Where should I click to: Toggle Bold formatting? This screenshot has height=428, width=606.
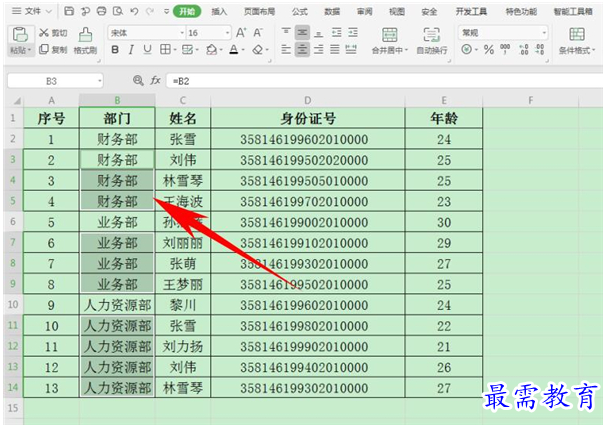click(115, 49)
